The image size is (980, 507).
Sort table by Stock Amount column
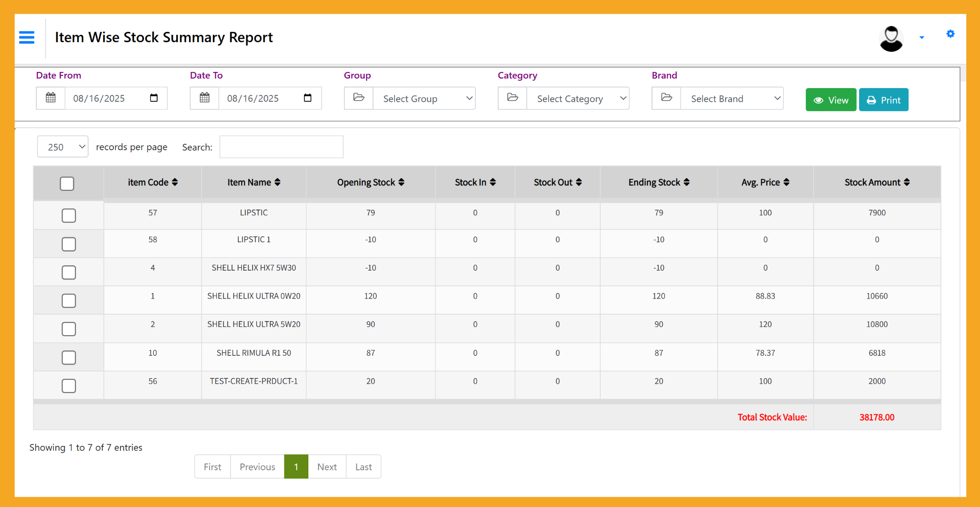[x=877, y=183]
